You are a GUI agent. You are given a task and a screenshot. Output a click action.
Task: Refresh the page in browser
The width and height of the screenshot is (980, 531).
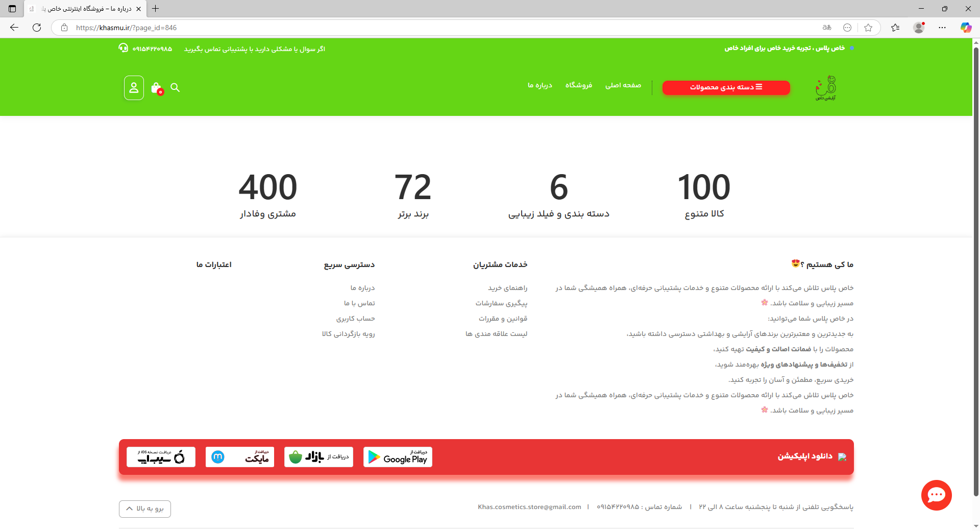[37, 28]
